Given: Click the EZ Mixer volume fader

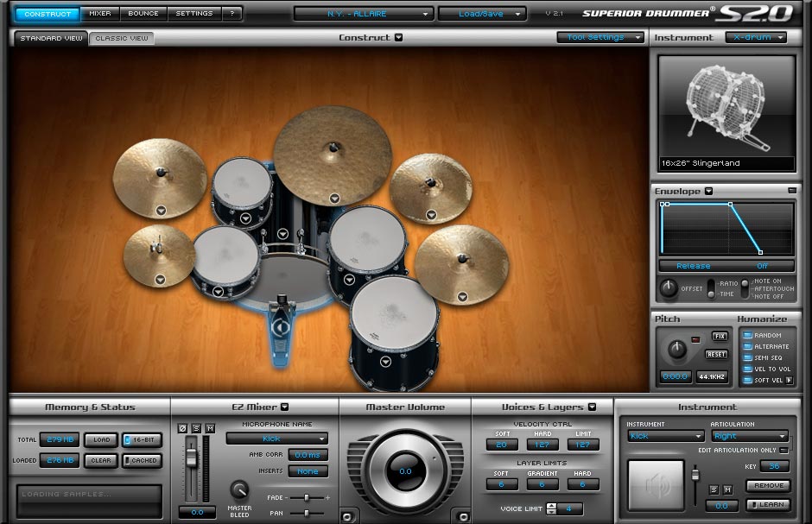Looking at the screenshot, I should coord(192,458).
